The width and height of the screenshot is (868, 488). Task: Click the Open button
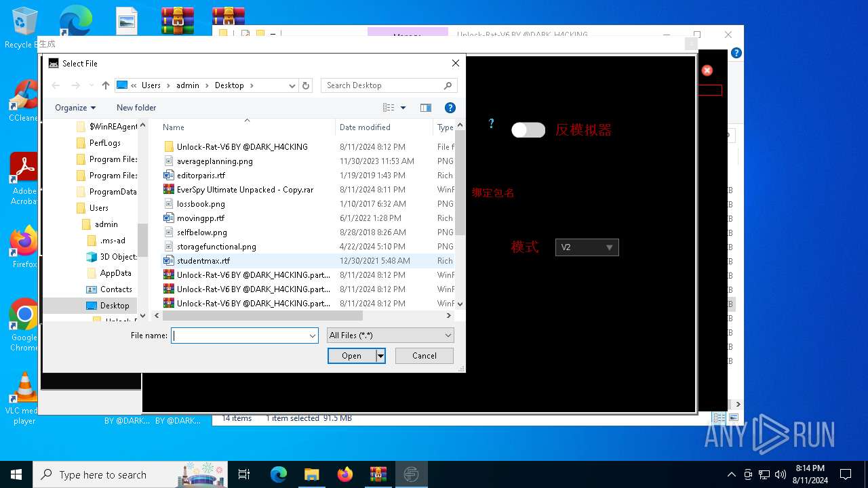351,356
